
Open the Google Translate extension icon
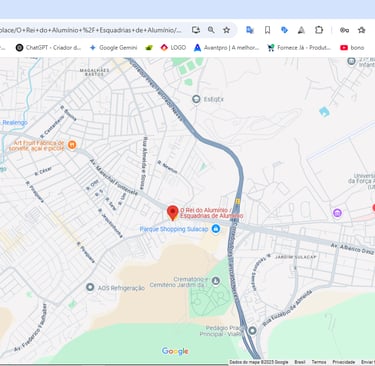(250, 30)
